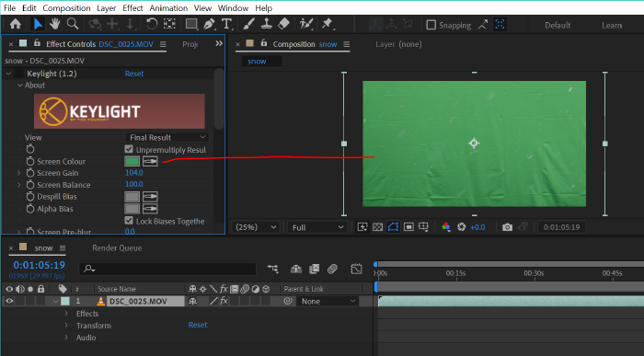Screen dimensions: 644x356
Task: Select the Selection arrow tool
Action: coord(38,24)
